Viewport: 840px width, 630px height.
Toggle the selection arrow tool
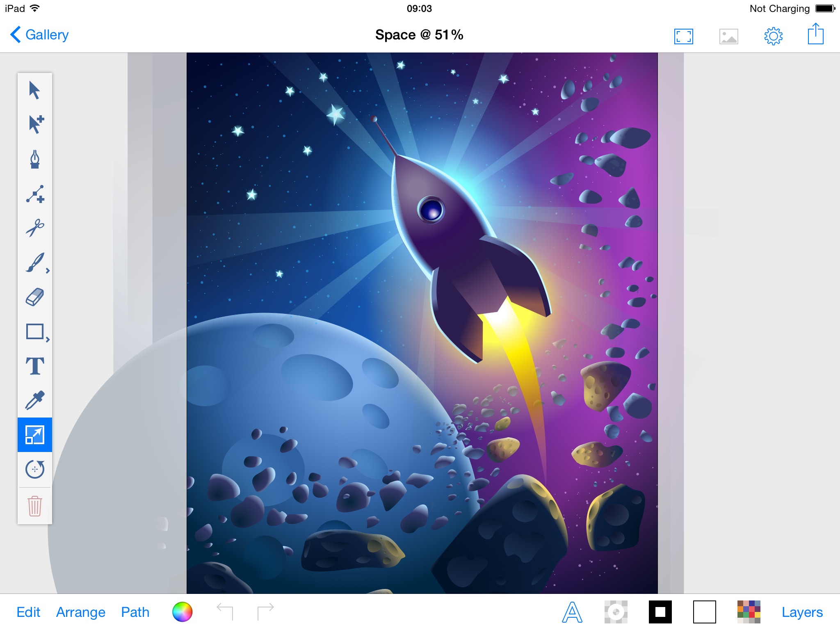(34, 90)
